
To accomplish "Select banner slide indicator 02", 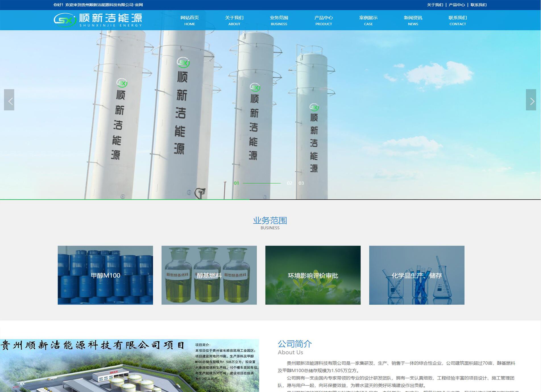I will click(x=289, y=183).
